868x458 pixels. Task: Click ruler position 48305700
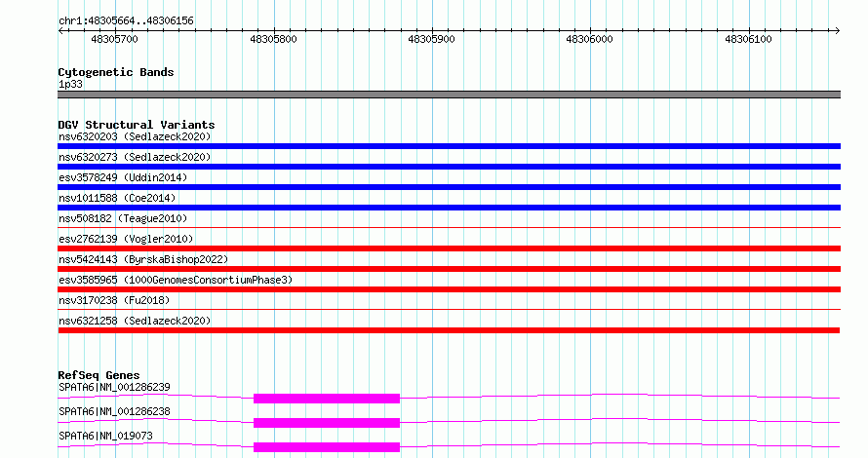(114, 39)
